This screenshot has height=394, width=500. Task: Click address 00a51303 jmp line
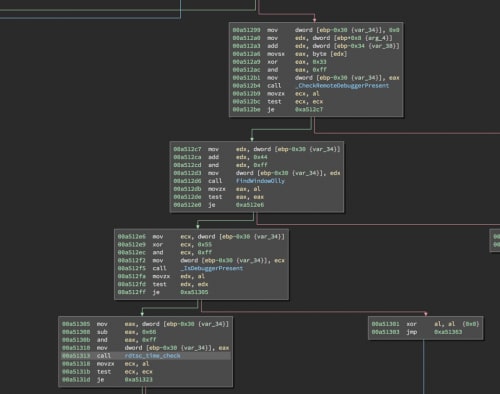coord(386,332)
